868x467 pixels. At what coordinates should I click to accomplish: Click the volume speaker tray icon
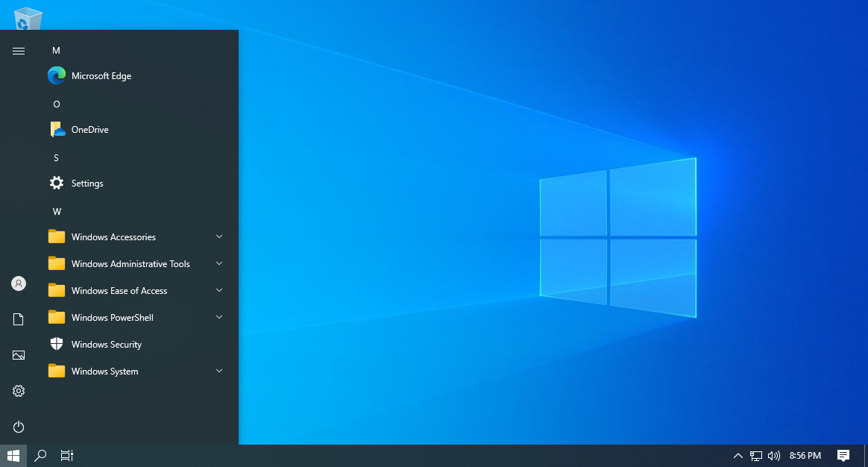[774, 456]
